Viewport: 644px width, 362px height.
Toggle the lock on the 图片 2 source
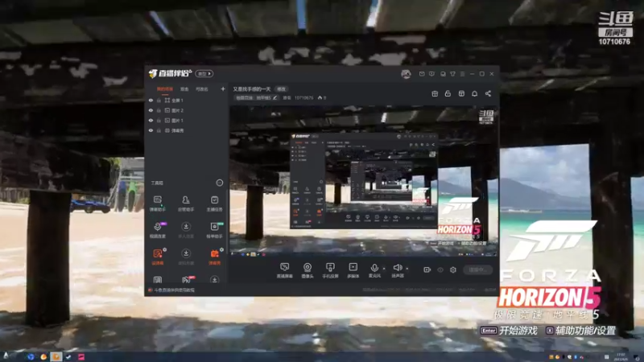point(159,110)
